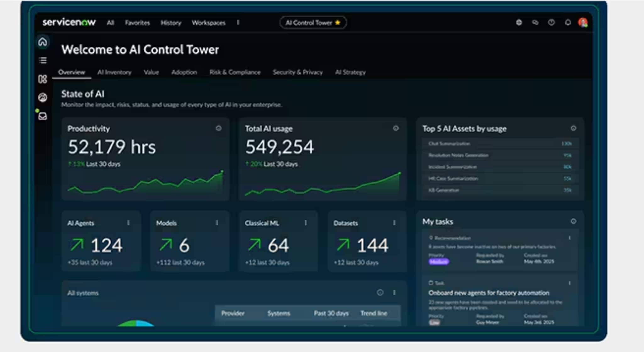Viewport: 644px width, 352px height.
Task: Click the green trend arrow on Datasets
Action: 343,245
